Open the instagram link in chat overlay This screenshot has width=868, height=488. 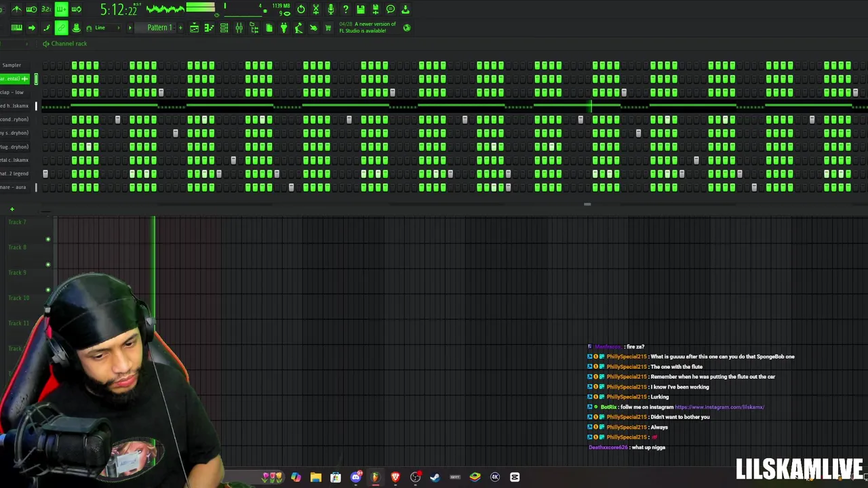pyautogui.click(x=719, y=407)
